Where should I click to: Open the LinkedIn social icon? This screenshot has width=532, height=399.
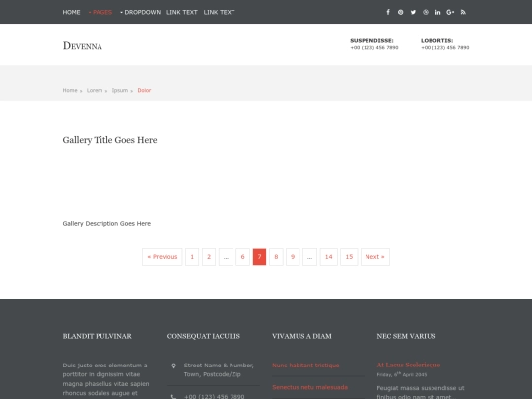pyautogui.click(x=438, y=12)
